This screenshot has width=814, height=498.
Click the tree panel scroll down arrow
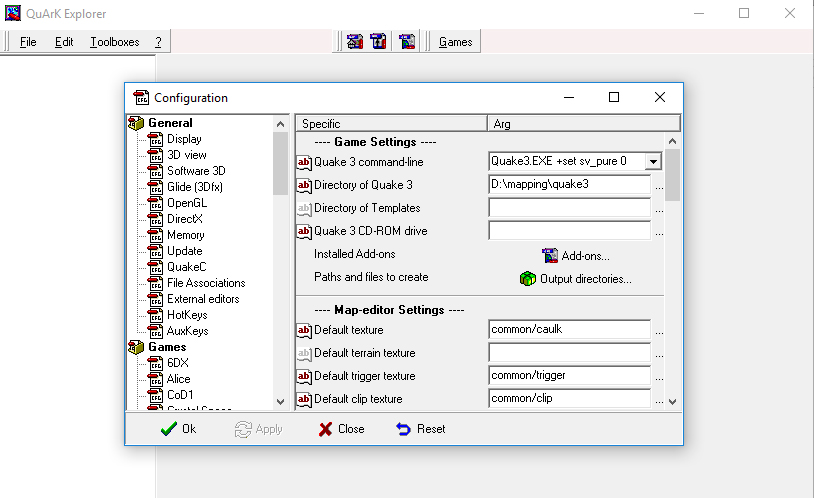click(280, 401)
